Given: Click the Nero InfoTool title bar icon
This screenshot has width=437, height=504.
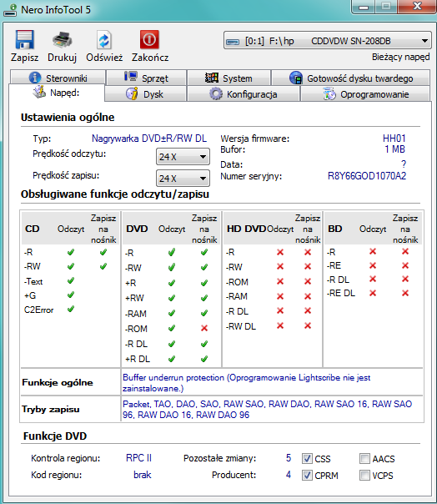Looking at the screenshot, I should pos(10,10).
